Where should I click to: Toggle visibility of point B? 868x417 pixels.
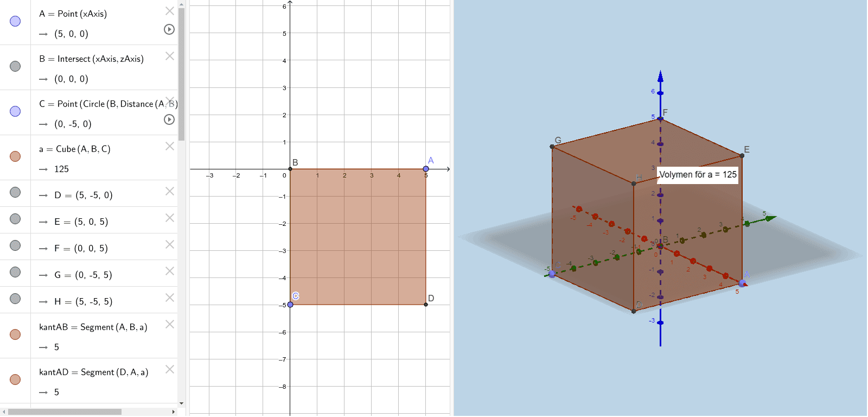[x=15, y=66]
